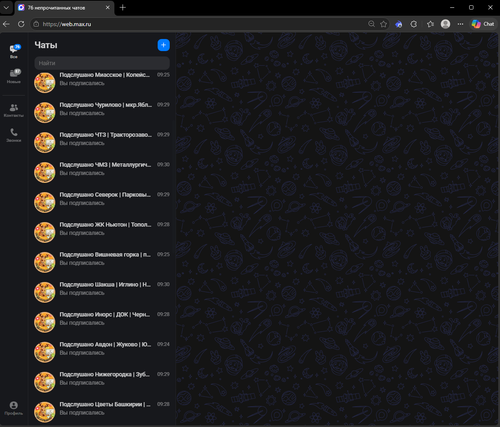Open the Подслушано Авдон chat
This screenshot has height=427, width=500.
click(x=102, y=352)
